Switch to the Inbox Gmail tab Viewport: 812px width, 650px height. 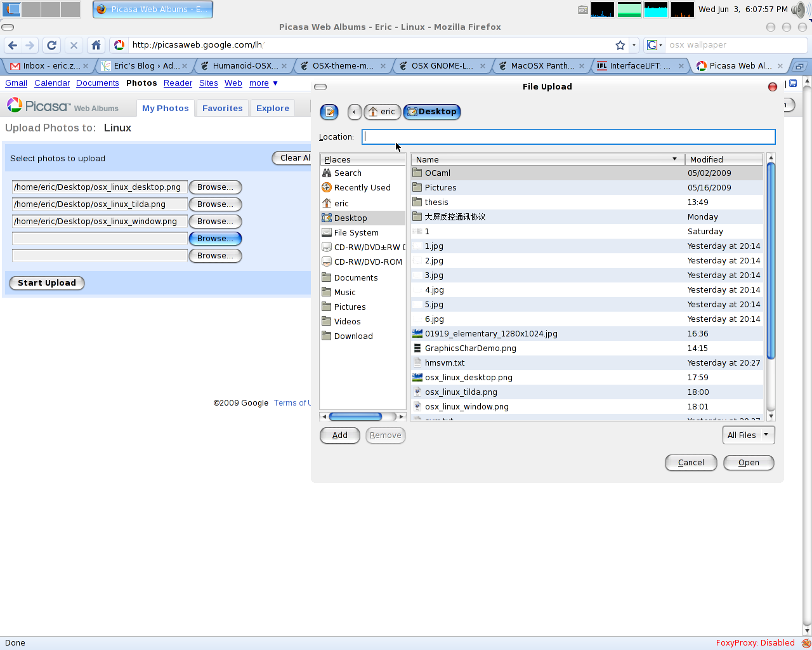(x=49, y=66)
